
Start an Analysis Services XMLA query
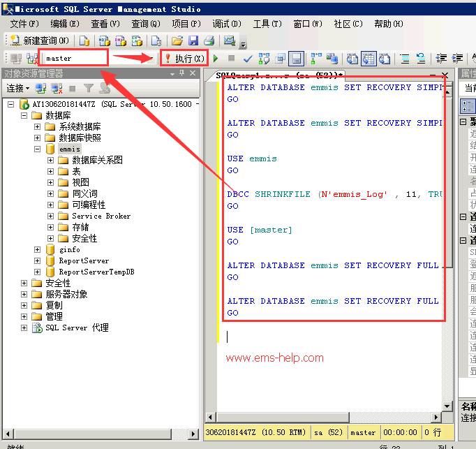[x=137, y=41]
